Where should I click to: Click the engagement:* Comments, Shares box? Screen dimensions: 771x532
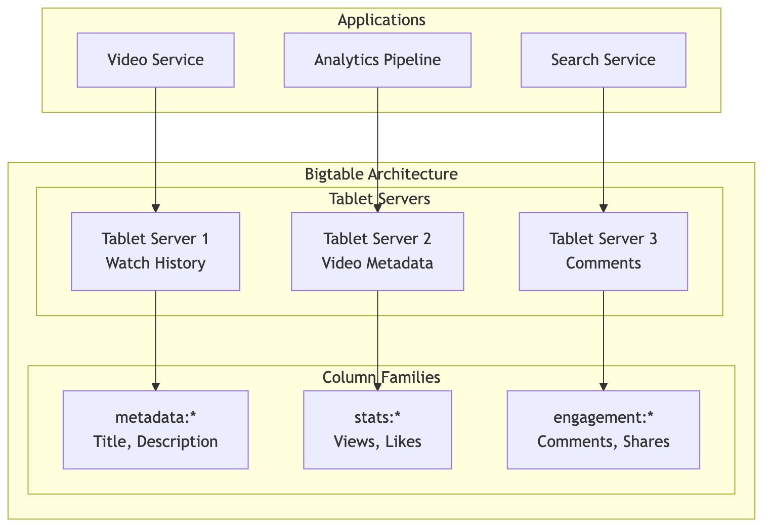pos(603,430)
